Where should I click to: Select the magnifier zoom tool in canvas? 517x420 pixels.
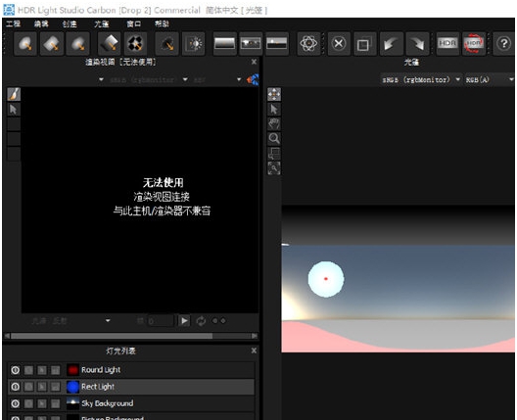[x=274, y=138]
